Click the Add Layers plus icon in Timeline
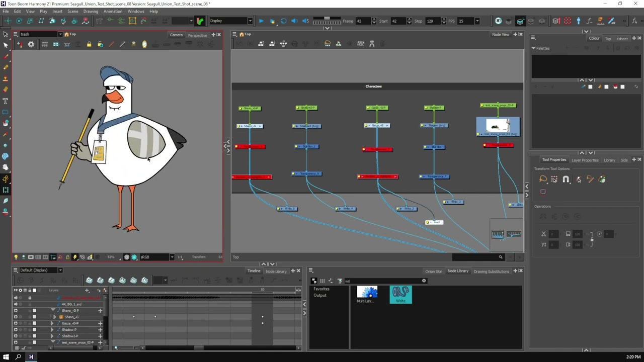The height and width of the screenshot is (362, 644). (87, 291)
